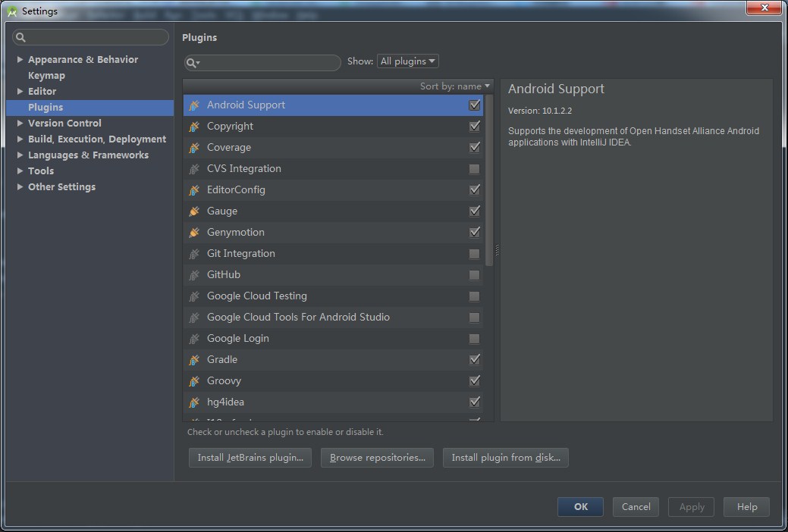Screen dimensions: 788x532
Task: Focus the plugin search input field
Action: (262, 62)
